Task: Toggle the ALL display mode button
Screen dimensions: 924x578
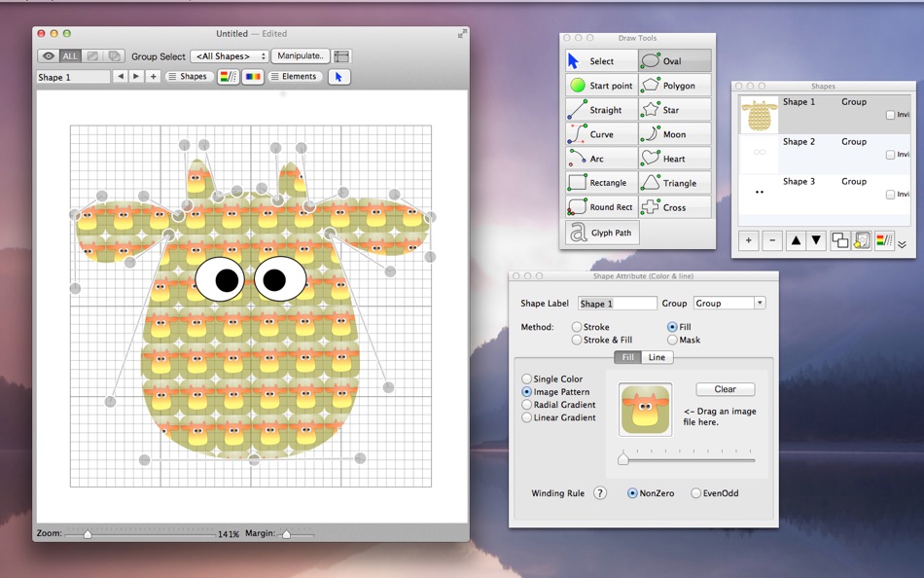Action: pos(70,56)
